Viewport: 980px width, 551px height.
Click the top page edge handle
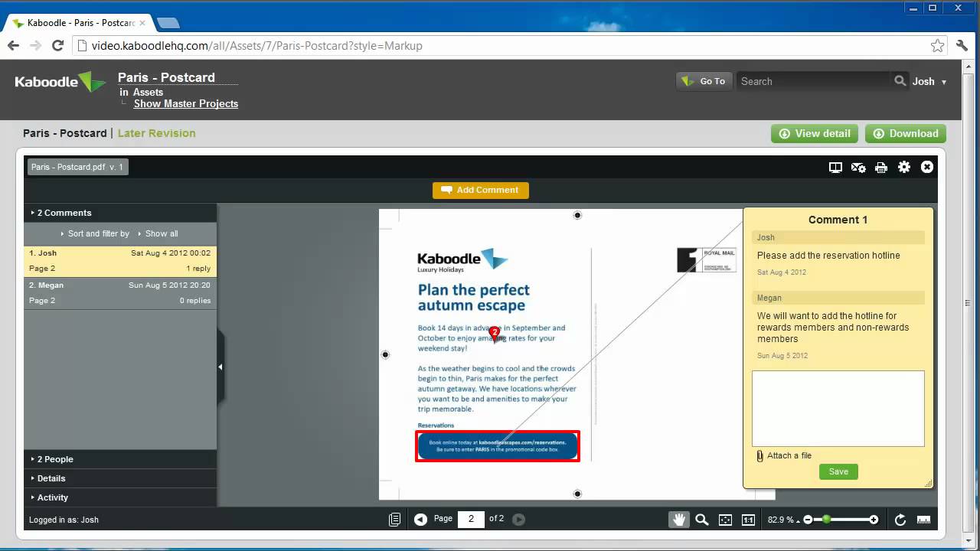577,215
